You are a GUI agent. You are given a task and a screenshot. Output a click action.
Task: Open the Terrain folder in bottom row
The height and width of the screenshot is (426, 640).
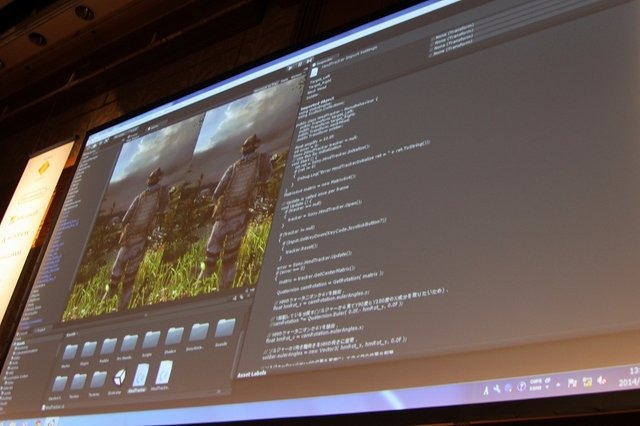click(78, 383)
